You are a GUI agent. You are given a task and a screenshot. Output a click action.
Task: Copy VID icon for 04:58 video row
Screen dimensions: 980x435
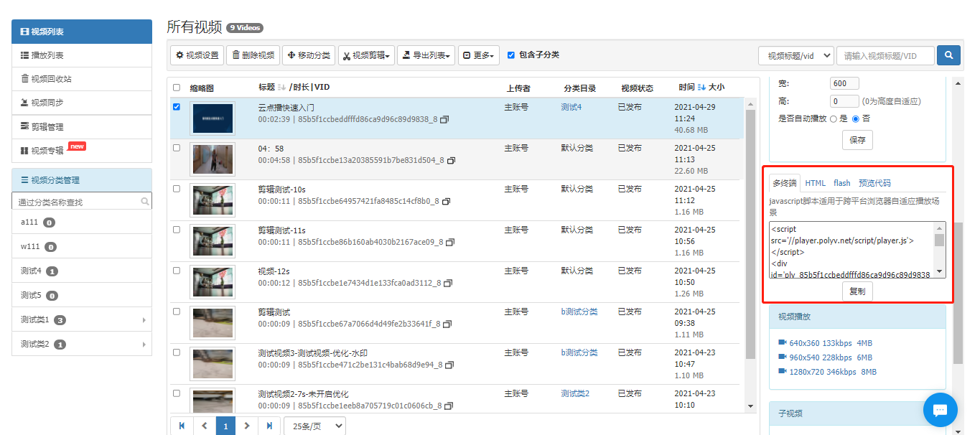click(451, 161)
